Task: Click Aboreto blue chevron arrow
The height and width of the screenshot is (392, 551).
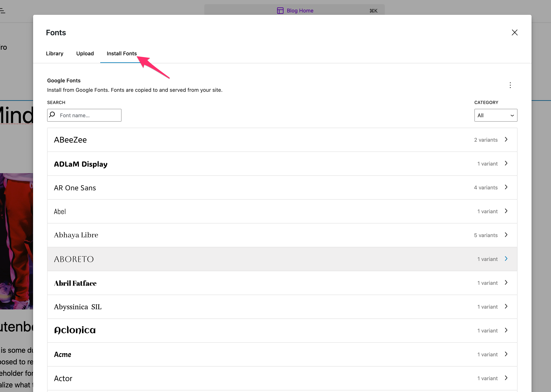Action: 506,259
